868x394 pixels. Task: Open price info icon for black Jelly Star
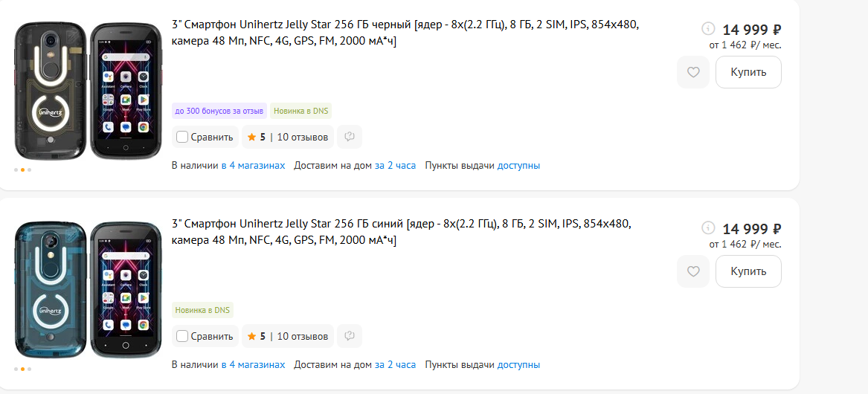(x=708, y=28)
